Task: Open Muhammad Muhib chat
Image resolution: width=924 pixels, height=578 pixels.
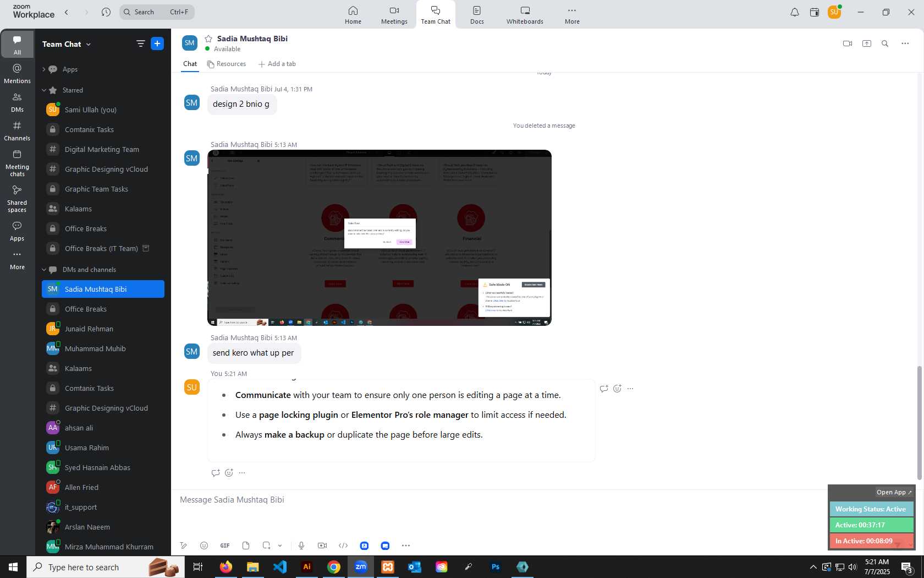Action: 103,348
